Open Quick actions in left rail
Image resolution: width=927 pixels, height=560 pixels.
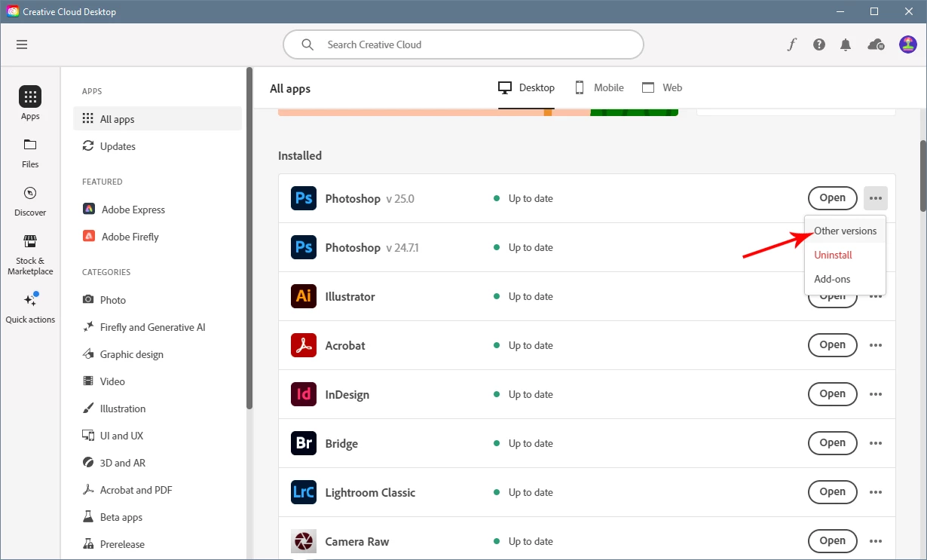point(30,308)
